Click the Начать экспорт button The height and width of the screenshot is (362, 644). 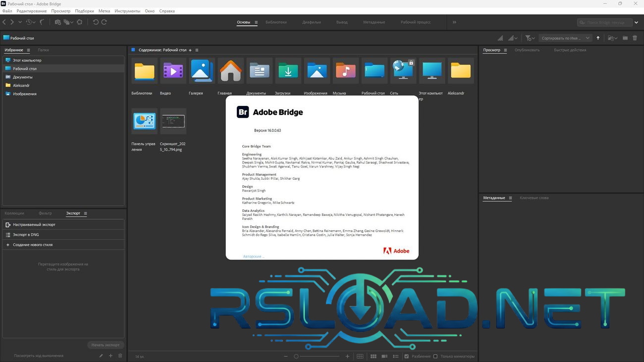point(105,345)
